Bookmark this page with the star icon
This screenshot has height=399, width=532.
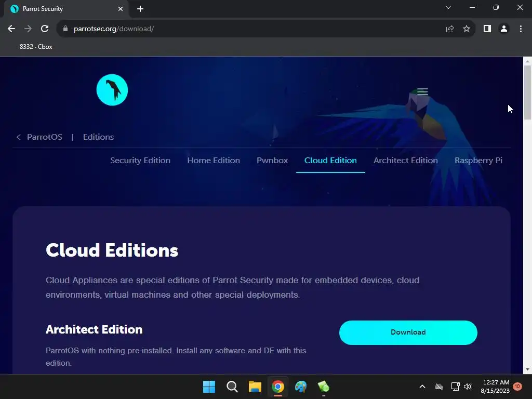(x=467, y=29)
